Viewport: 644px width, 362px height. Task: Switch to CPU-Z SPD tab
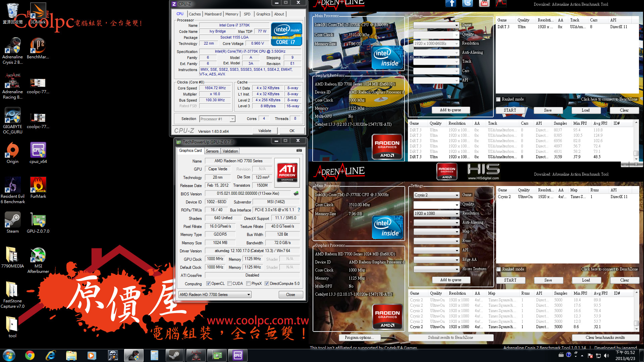pyautogui.click(x=247, y=14)
